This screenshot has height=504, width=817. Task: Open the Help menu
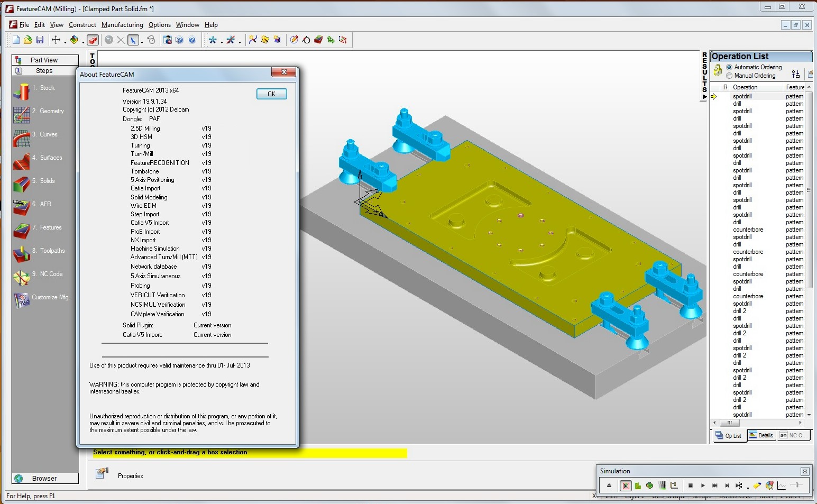coord(211,25)
